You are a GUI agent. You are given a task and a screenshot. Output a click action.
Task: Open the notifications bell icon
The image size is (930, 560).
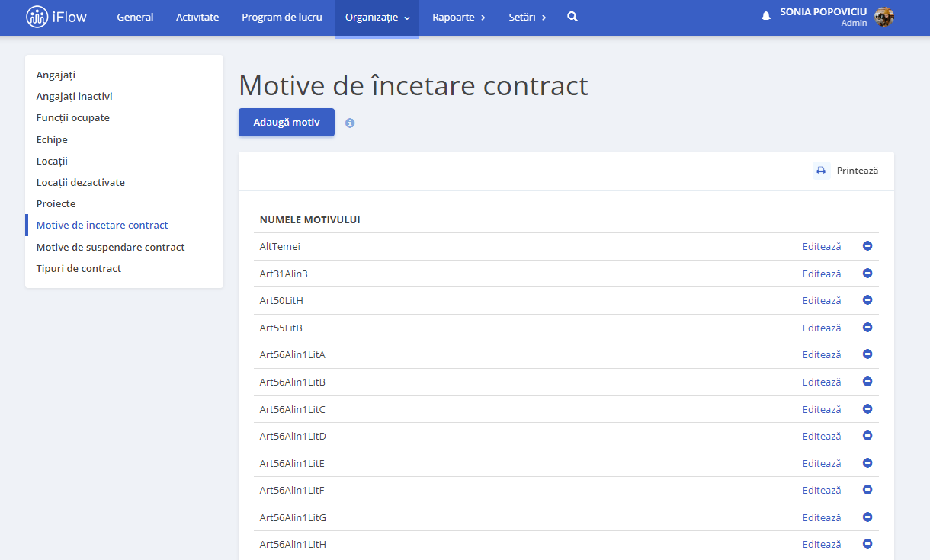point(766,17)
